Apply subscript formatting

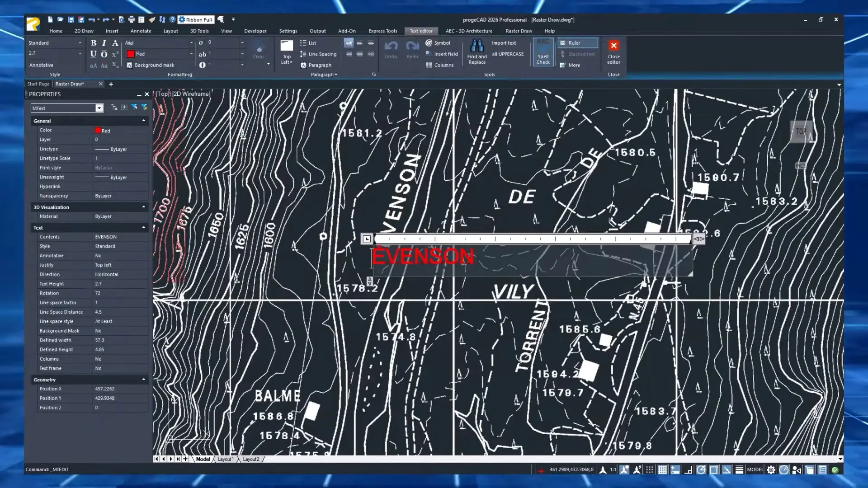[x=115, y=65]
